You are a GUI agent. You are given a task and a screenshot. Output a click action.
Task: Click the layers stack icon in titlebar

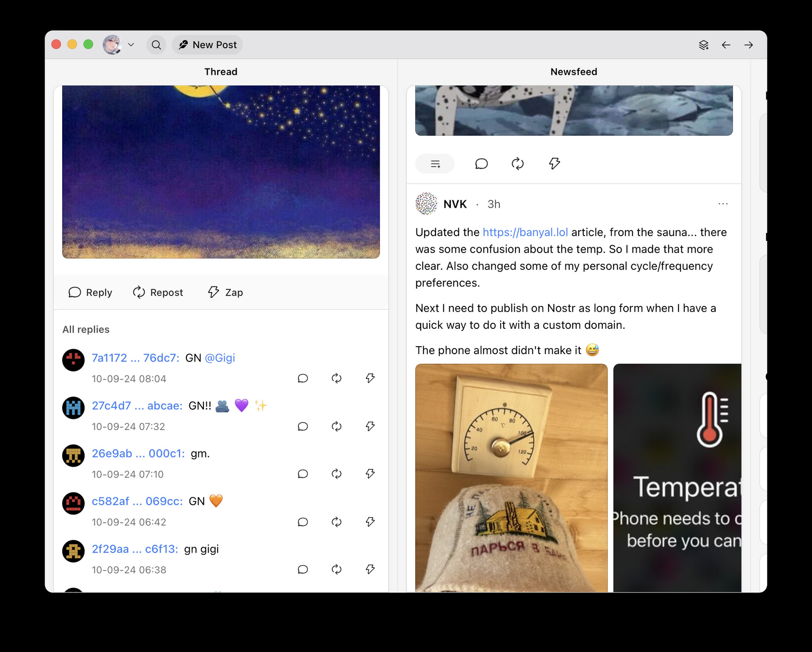coord(703,45)
